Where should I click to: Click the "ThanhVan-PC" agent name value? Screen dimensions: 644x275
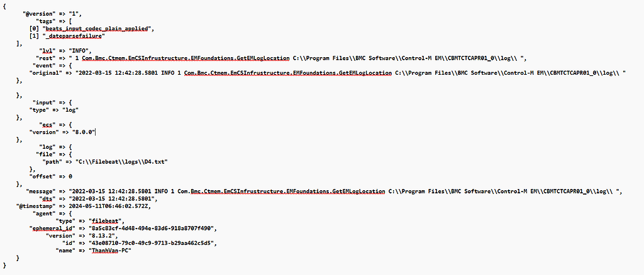pyautogui.click(x=109, y=250)
